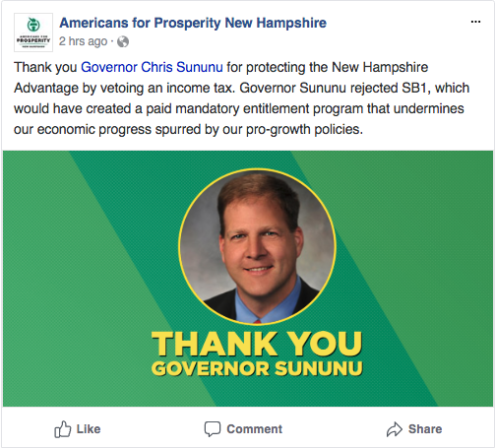Select the Like text label

point(89,429)
